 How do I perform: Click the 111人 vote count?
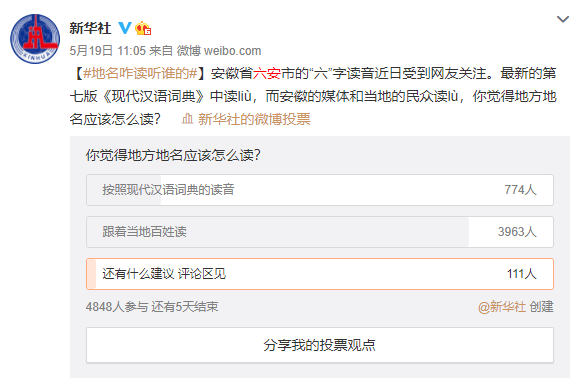point(521,274)
